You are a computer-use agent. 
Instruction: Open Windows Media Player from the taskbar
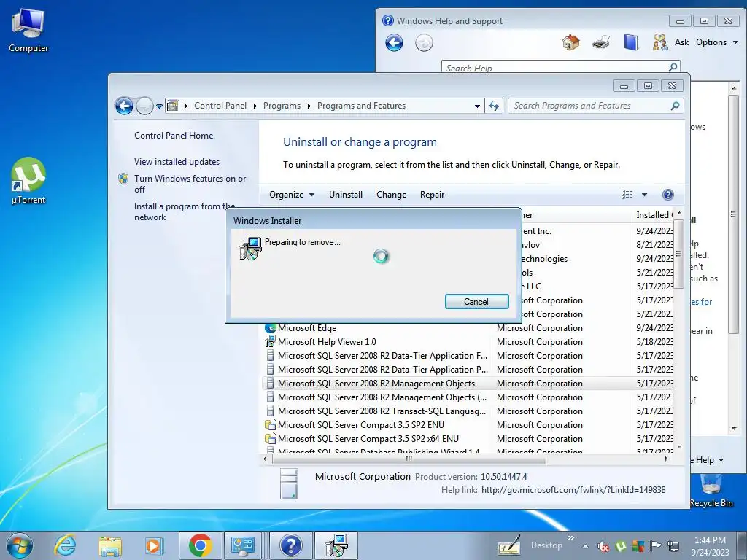point(154,545)
